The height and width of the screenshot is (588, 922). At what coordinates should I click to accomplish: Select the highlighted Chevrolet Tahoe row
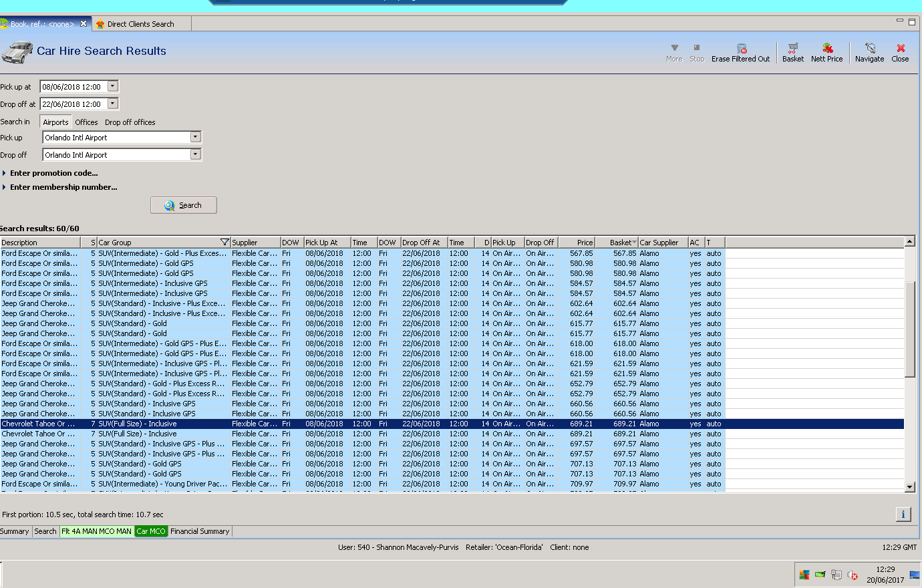pyautogui.click(x=452, y=424)
